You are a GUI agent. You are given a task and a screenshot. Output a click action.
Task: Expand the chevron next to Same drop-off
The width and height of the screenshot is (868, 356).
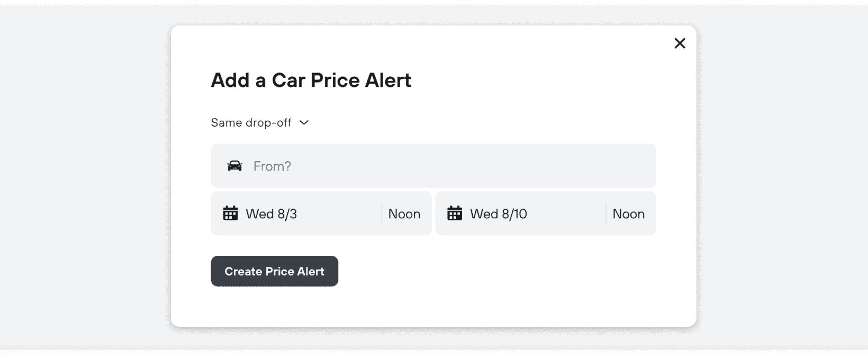[304, 122]
